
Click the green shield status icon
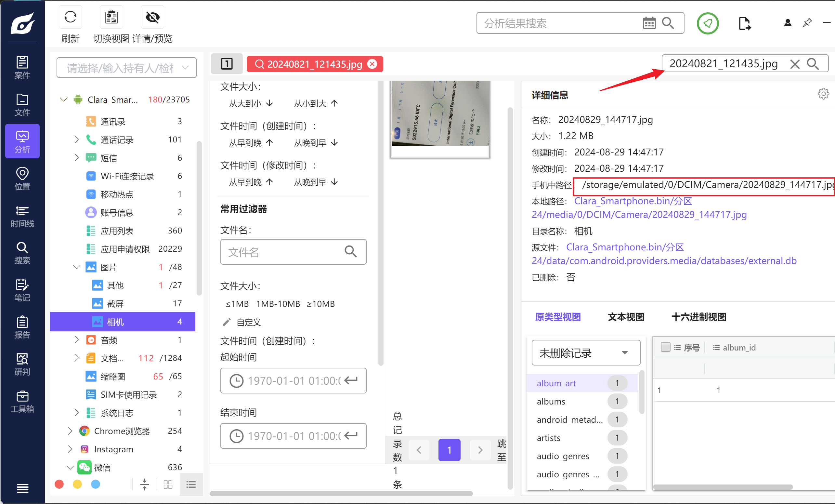708,23
